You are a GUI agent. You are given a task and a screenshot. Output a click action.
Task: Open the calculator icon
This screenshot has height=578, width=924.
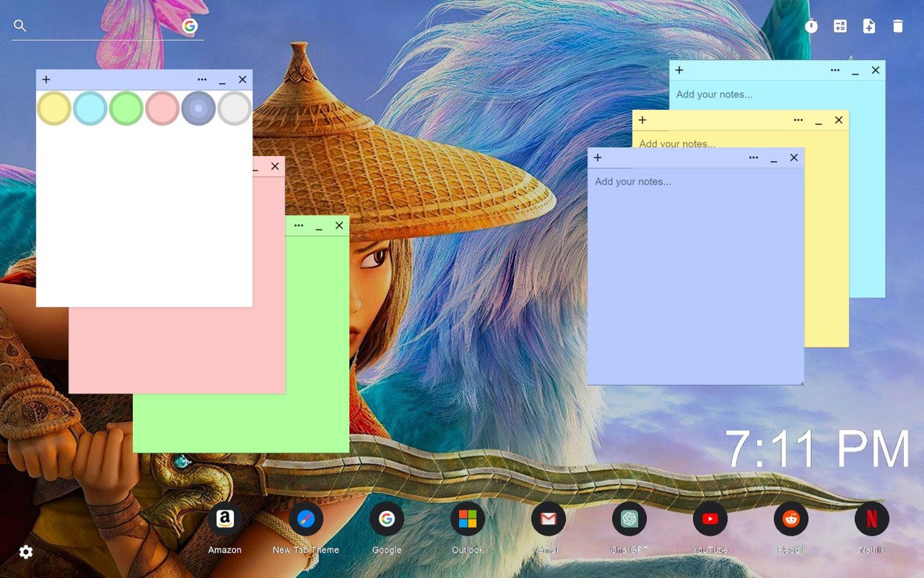(x=840, y=26)
